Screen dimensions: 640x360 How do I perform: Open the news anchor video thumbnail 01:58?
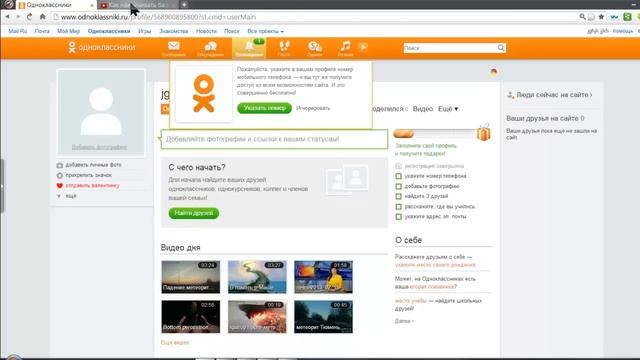click(x=323, y=277)
